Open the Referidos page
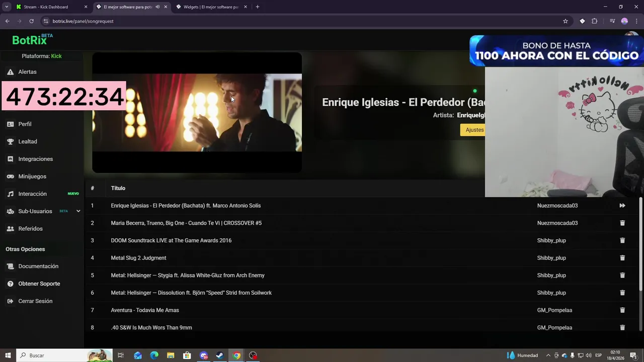 coord(30,229)
